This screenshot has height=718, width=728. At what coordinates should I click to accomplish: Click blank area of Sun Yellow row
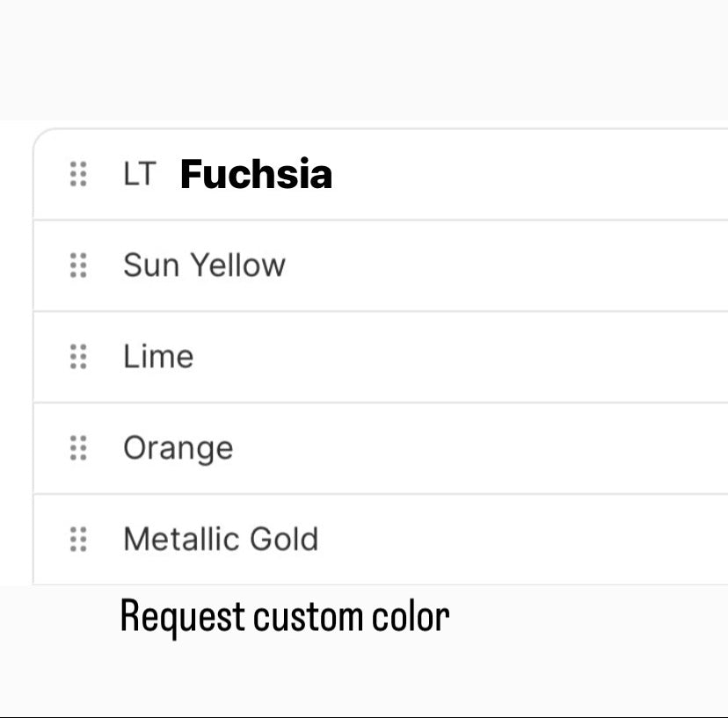point(528,265)
